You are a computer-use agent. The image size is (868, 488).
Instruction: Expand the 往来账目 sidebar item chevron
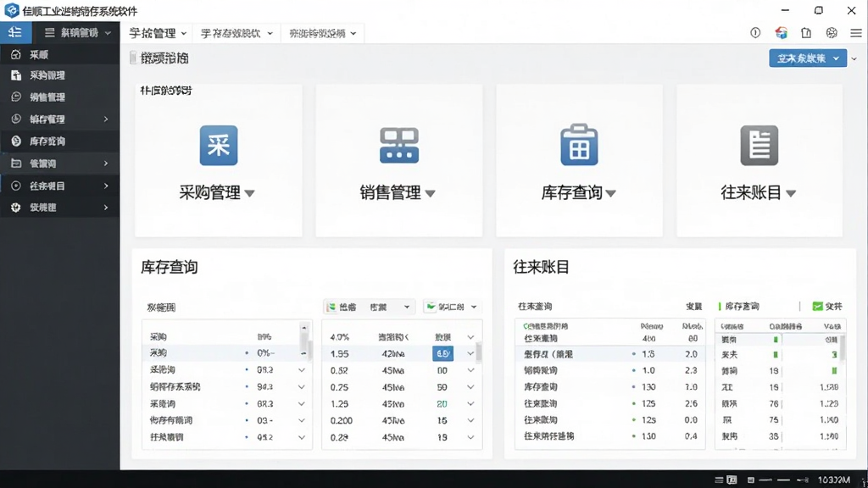tap(106, 186)
